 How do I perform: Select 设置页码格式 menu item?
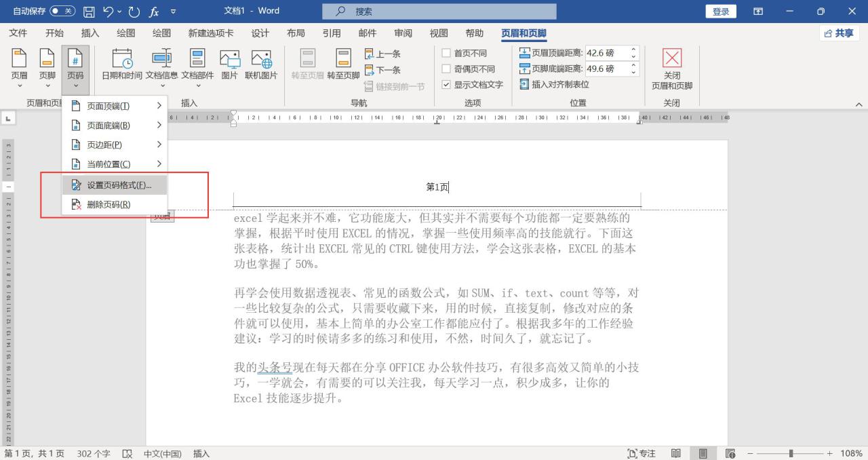click(x=115, y=185)
